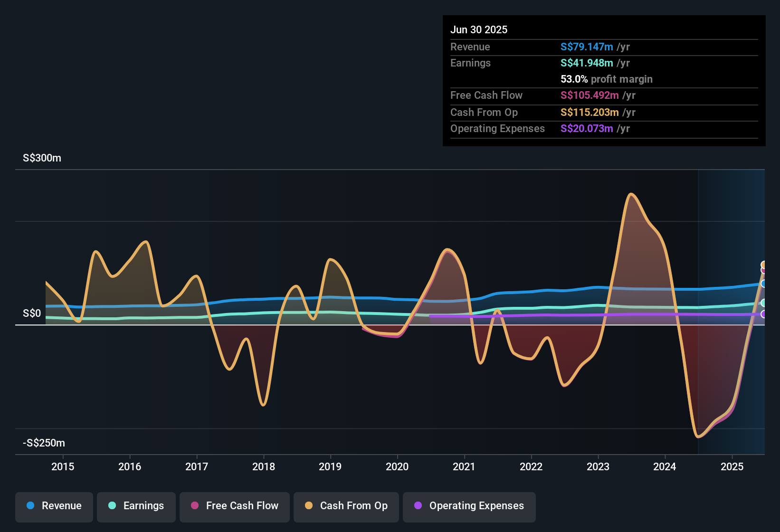Click the 2015 x-axis year label
Viewport: 780px width, 532px height.
63,467
